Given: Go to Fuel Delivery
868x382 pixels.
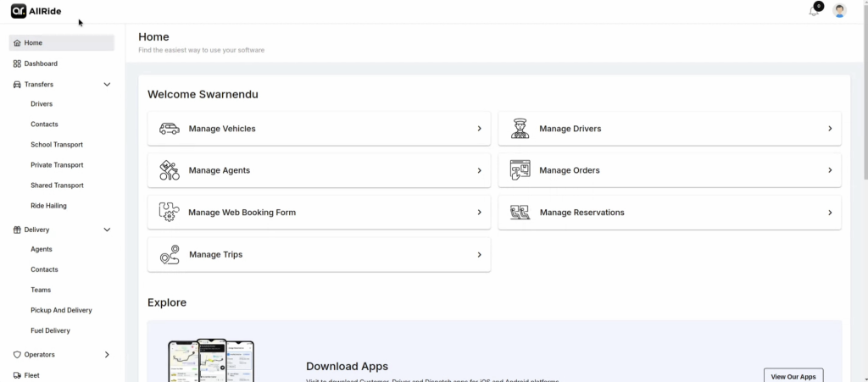Looking at the screenshot, I should coord(50,330).
